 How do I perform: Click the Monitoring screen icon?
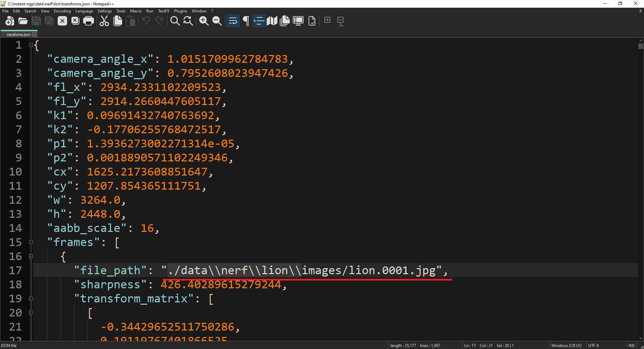298,21
